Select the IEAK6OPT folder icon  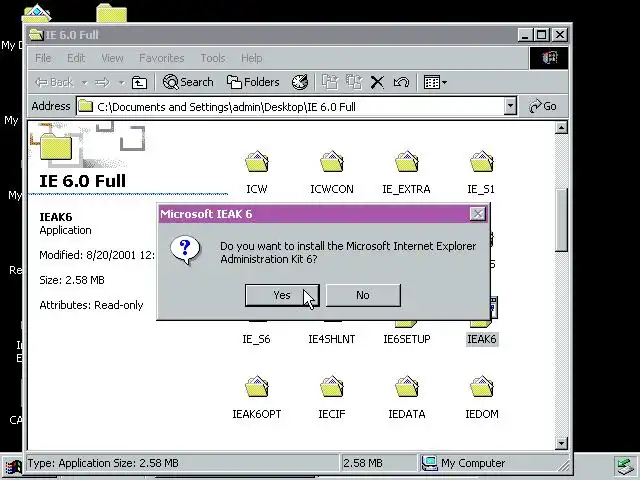(257, 387)
